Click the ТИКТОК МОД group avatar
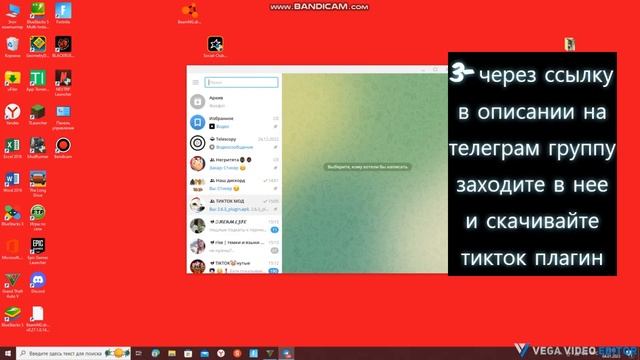 click(x=198, y=205)
